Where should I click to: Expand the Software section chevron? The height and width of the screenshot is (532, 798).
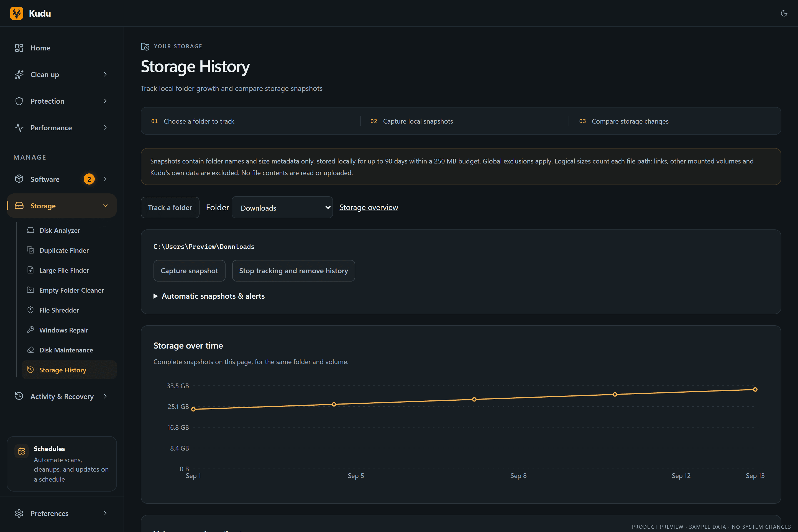[105, 179]
